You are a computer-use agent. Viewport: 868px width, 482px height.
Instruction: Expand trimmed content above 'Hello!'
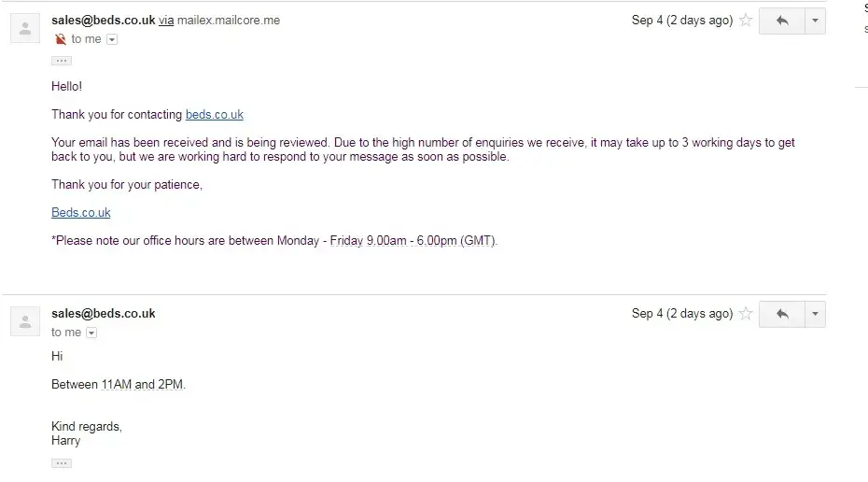[x=62, y=61]
